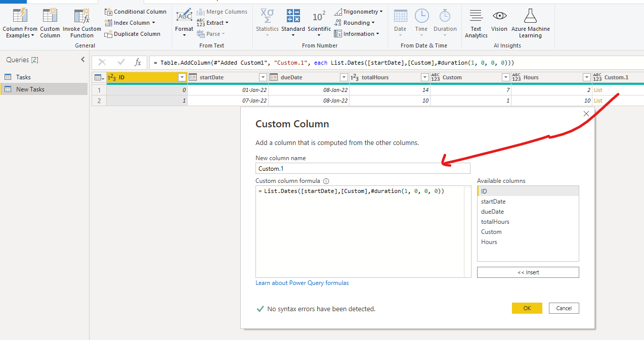Viewport: 644px width, 340px height.
Task: Click the Custom.1 column header
Action: point(618,77)
